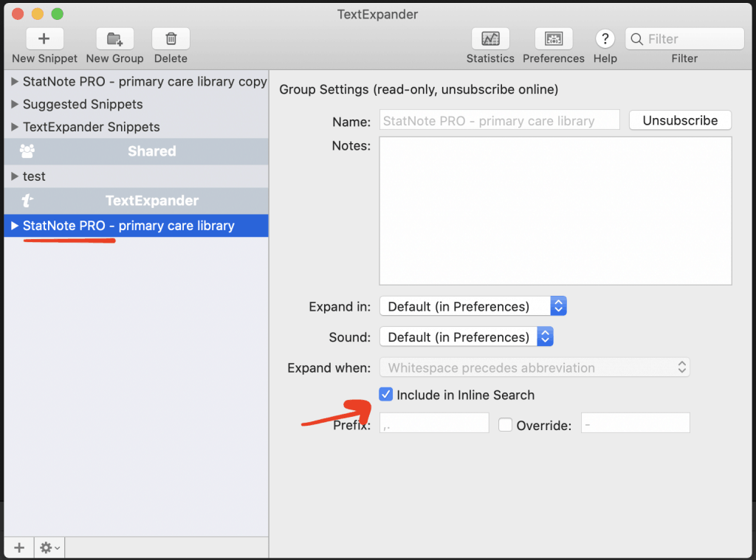Click the New Group label
Image resolution: width=756 pixels, height=560 pixels.
pos(114,58)
